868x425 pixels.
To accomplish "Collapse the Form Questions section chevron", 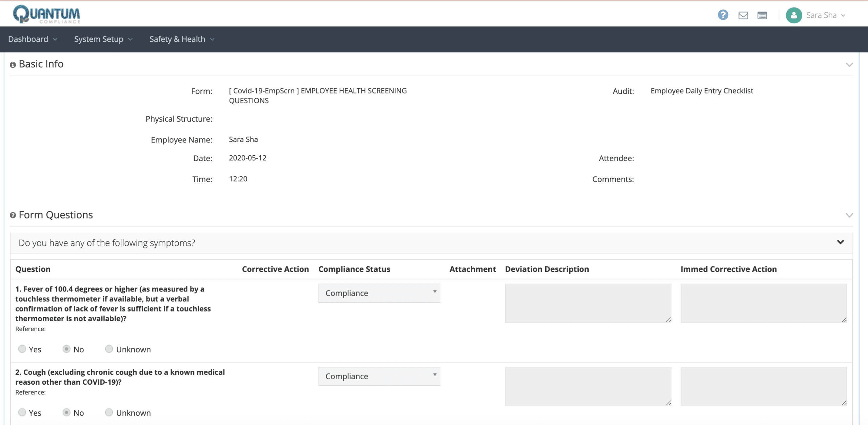I will [x=849, y=215].
